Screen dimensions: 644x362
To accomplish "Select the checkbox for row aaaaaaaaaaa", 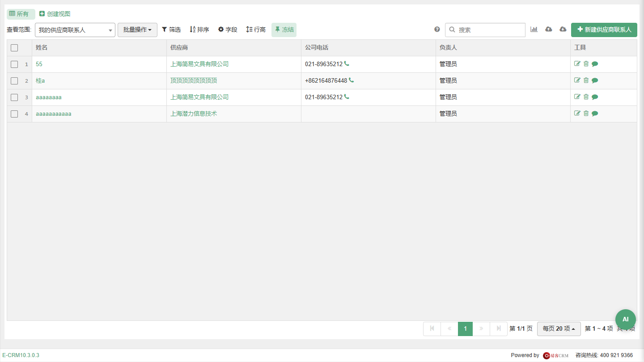I will click(14, 114).
